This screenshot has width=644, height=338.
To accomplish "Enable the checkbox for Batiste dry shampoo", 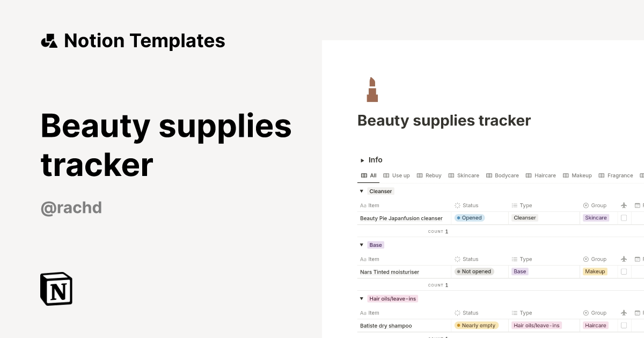I will [x=624, y=325].
